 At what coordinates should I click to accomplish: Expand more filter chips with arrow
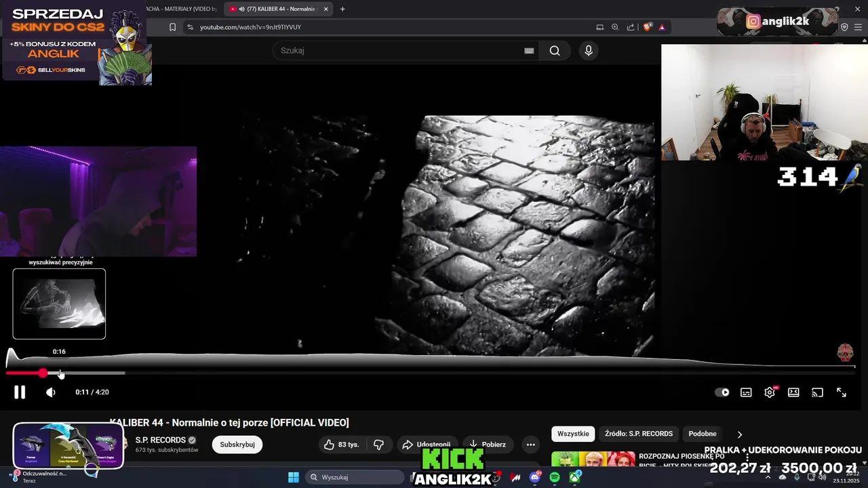(x=740, y=434)
